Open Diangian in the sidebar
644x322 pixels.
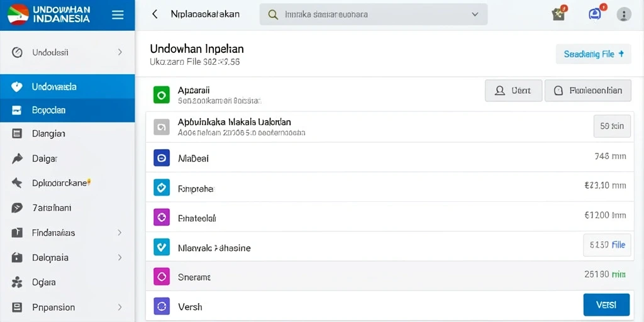(67, 133)
